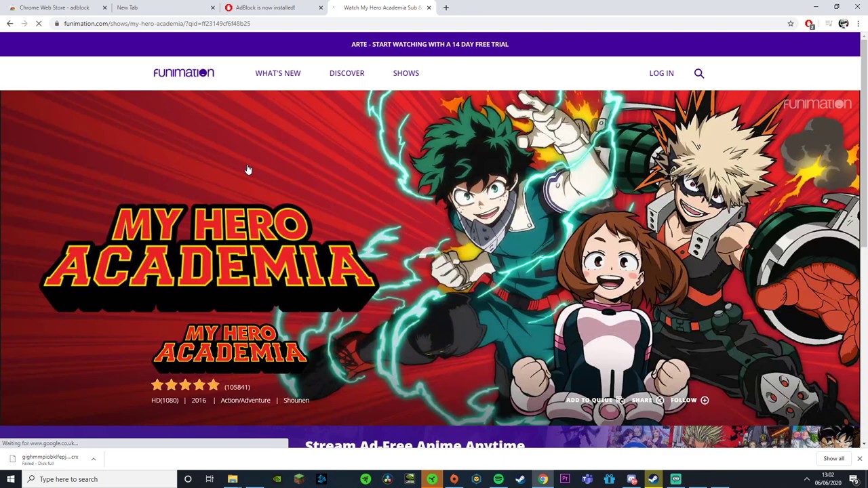Click the ARTE 14 day free trial banner
Screen dimensions: 868x488
[x=430, y=44]
